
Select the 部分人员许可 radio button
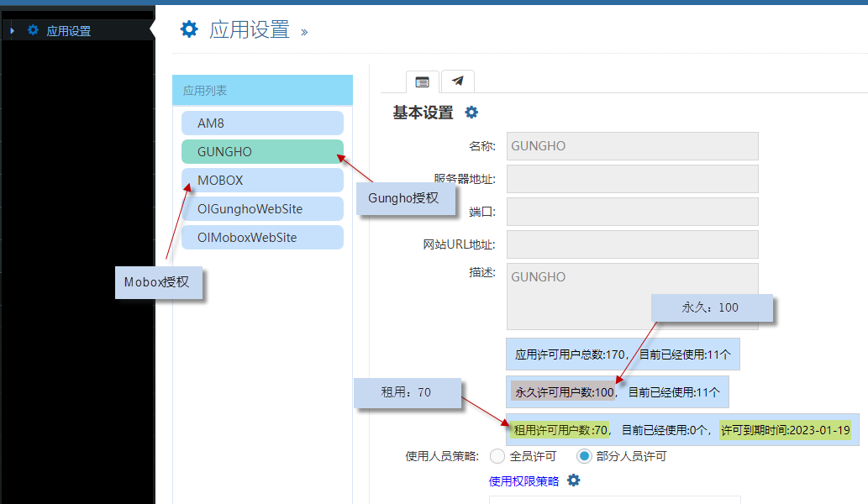click(585, 456)
